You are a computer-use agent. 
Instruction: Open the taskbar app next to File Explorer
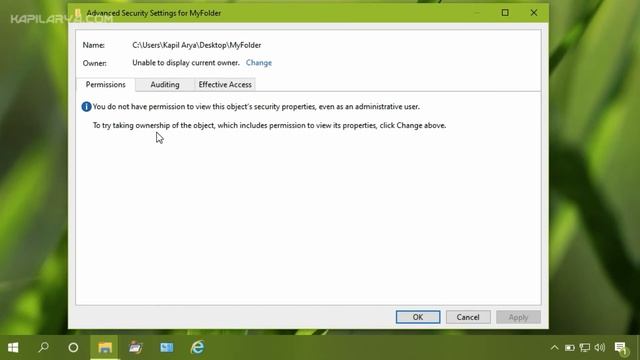click(x=136, y=347)
